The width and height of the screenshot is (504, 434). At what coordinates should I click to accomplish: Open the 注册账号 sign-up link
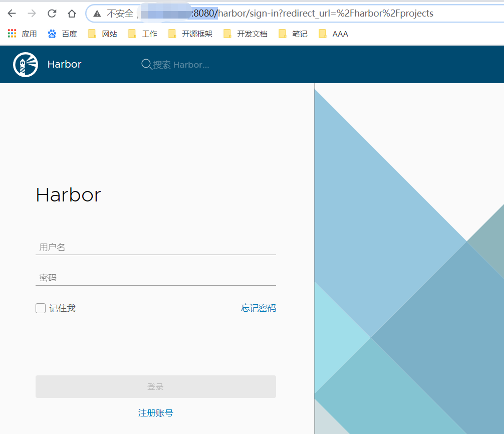click(x=156, y=413)
